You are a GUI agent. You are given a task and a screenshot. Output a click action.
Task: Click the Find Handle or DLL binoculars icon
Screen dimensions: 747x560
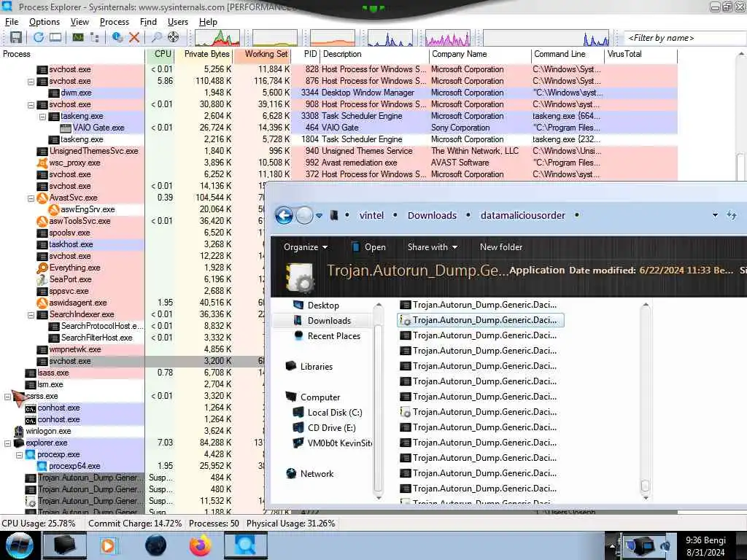click(x=156, y=37)
